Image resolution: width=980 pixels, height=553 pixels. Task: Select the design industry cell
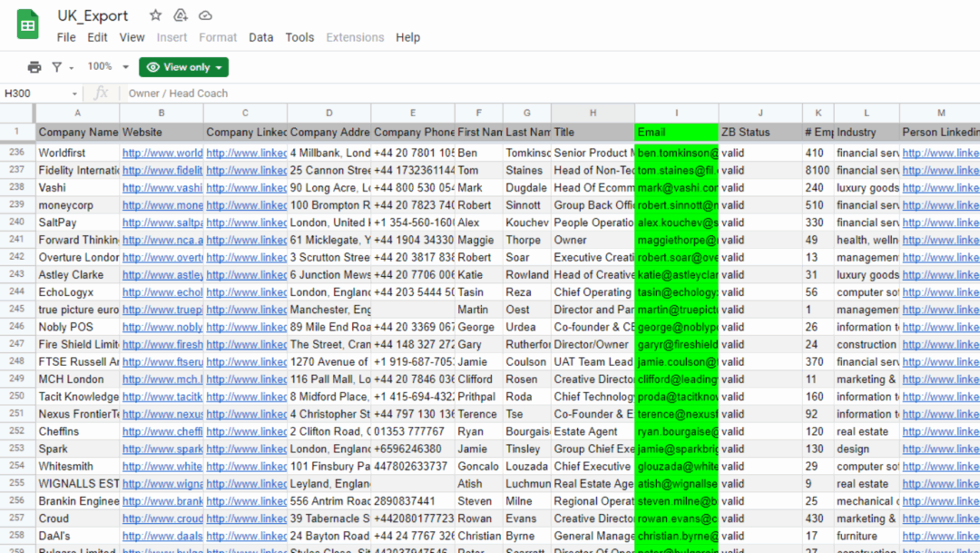[x=867, y=449]
